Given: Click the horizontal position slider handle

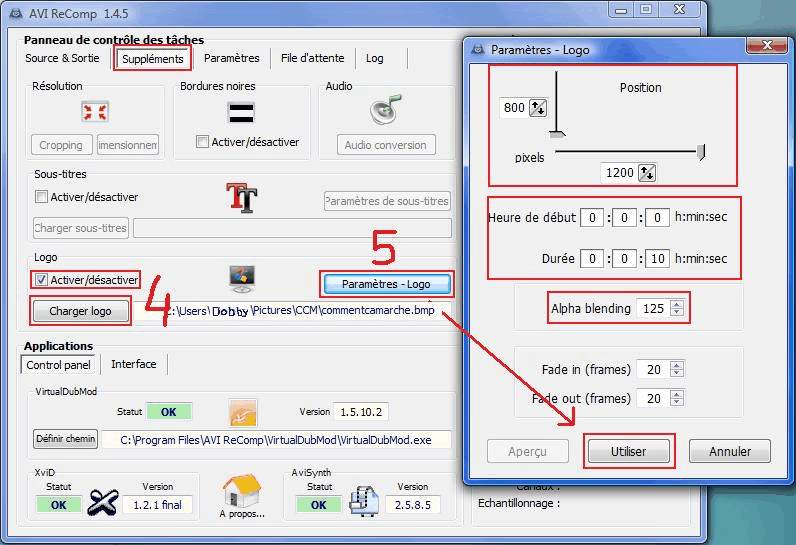Looking at the screenshot, I should click(701, 152).
